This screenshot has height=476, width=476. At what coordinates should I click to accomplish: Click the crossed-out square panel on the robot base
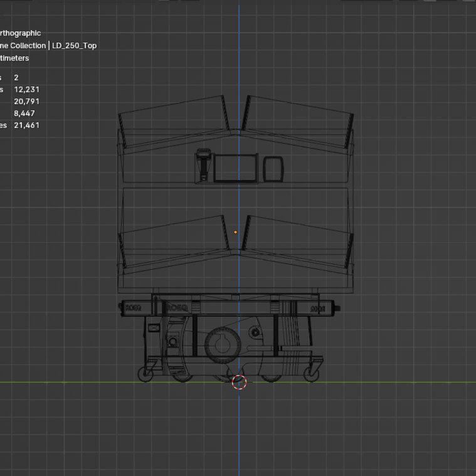(152, 328)
